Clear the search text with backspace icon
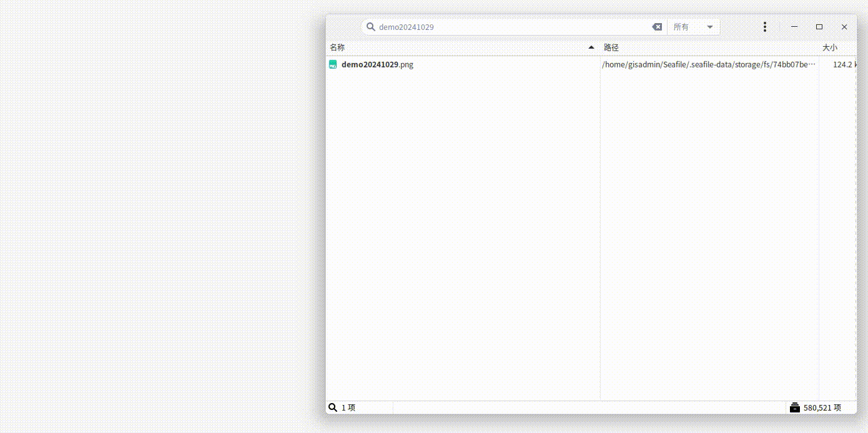Viewport: 868px width, 433px height. pos(657,27)
